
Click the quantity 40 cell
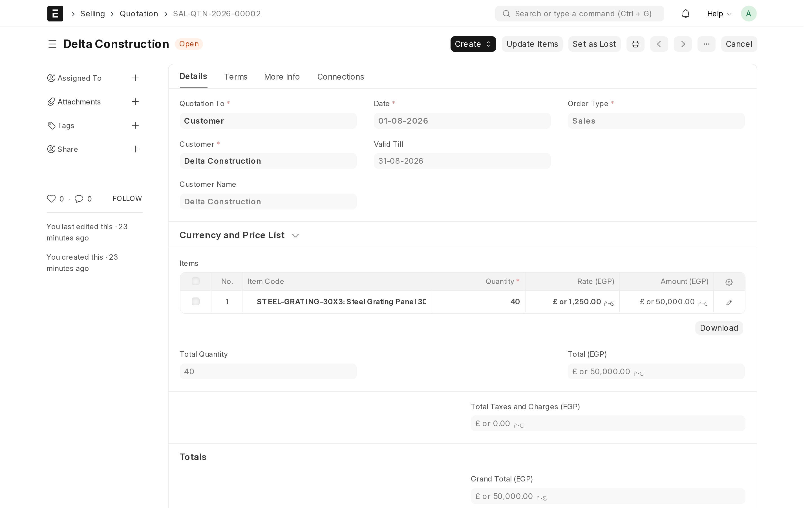478,302
